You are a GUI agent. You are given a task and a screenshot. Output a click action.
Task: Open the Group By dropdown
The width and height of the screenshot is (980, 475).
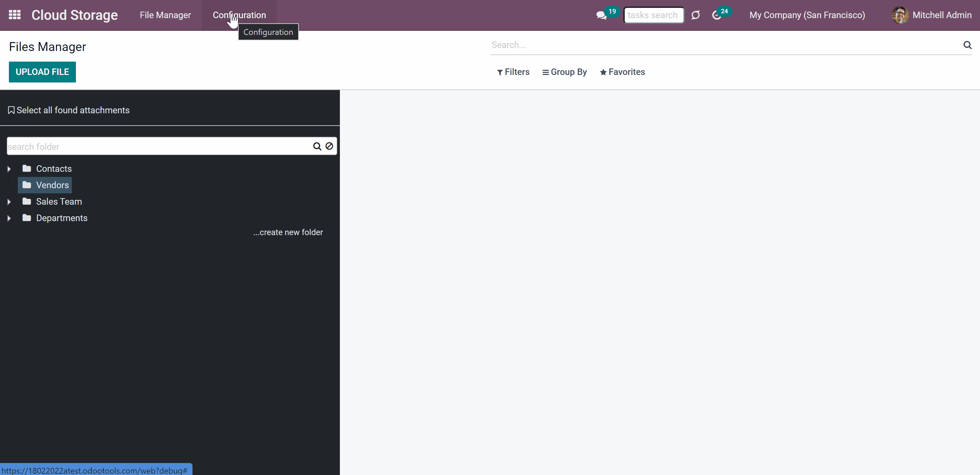click(564, 72)
